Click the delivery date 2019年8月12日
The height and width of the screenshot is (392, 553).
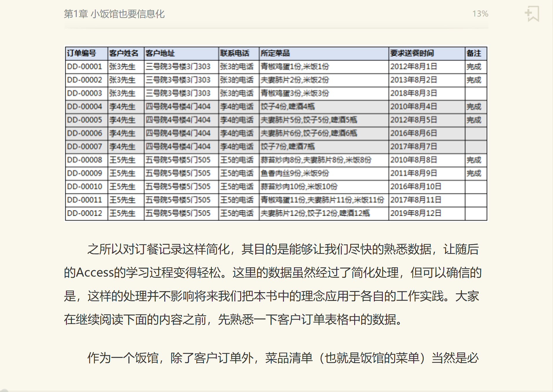[416, 213]
